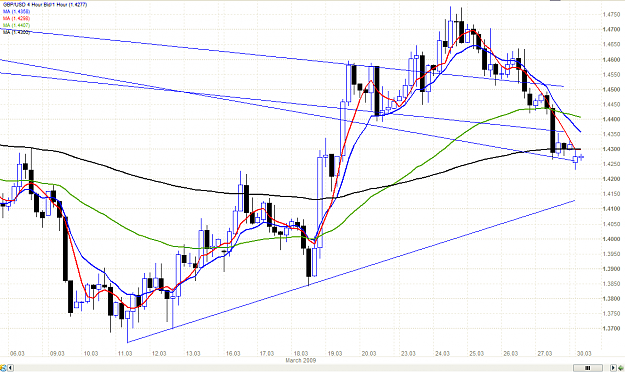Click the 24.03 date label
The image size is (625, 372).
[x=442, y=354]
